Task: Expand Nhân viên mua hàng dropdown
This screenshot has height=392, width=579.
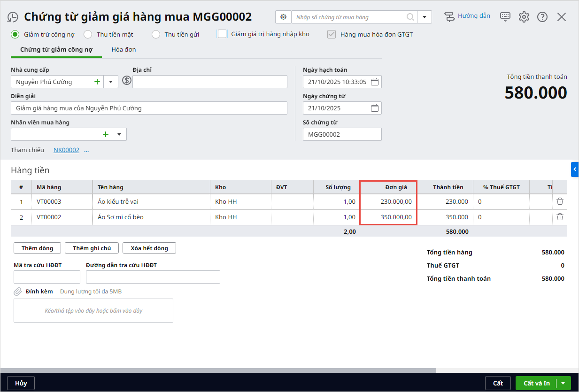Action: (x=119, y=134)
